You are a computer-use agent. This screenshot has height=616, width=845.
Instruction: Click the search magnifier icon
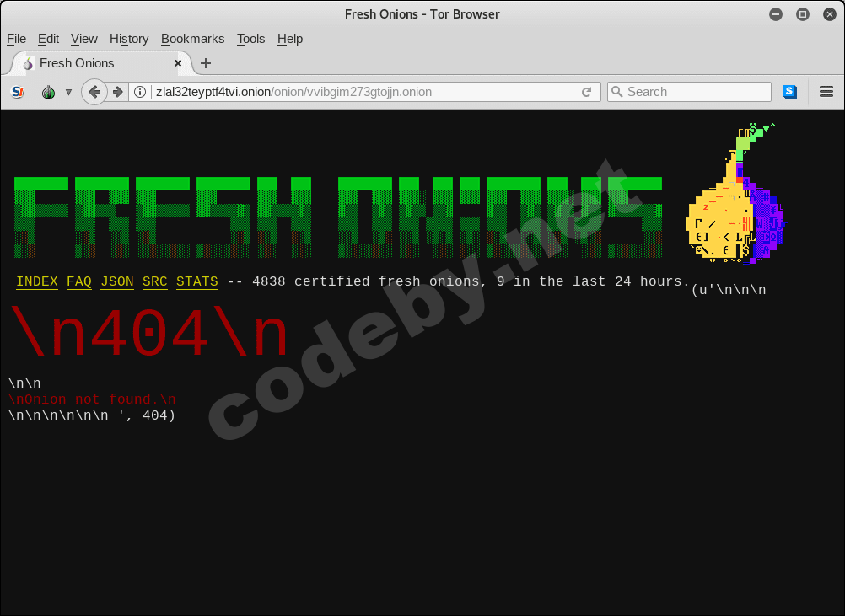pyautogui.click(x=617, y=92)
